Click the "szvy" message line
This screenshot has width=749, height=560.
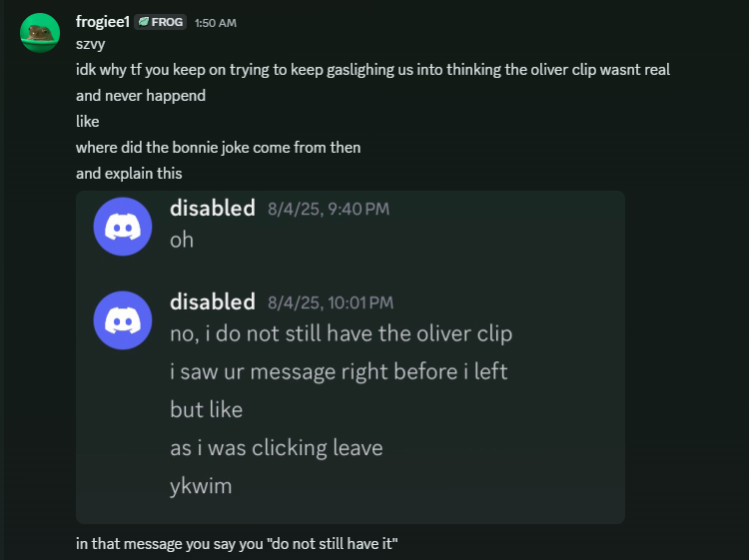90,44
